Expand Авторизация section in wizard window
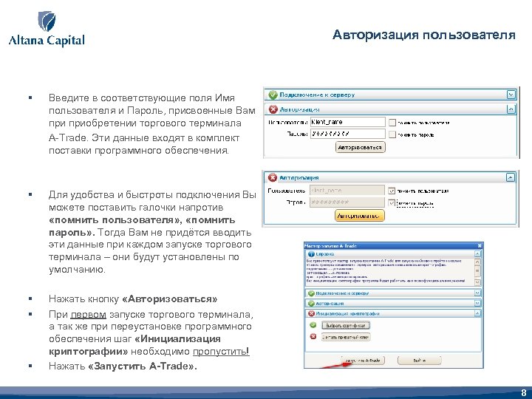 tap(477, 304)
